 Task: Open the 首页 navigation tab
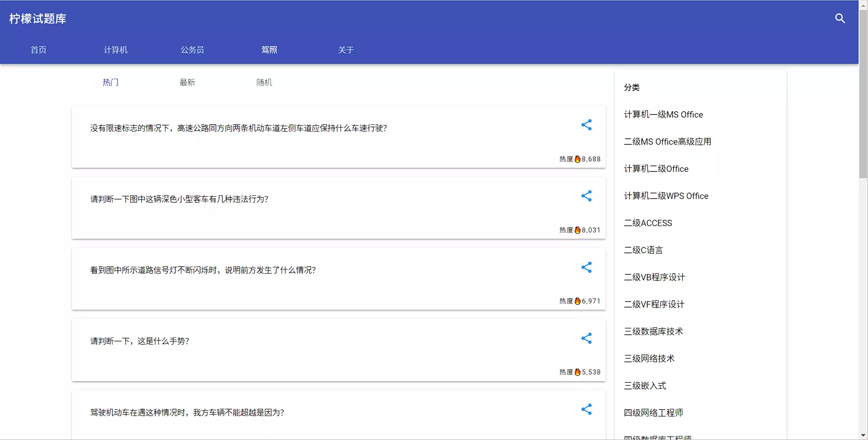pyautogui.click(x=38, y=50)
